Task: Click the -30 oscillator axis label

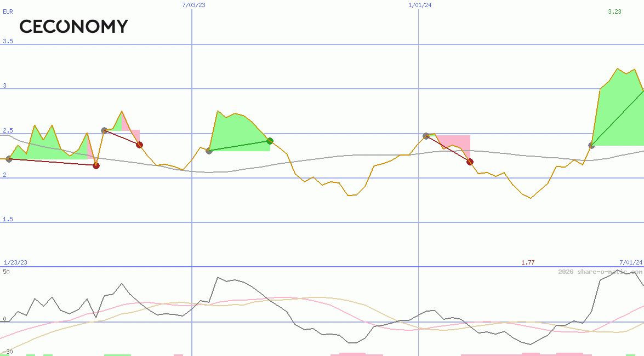Action: tap(8, 352)
